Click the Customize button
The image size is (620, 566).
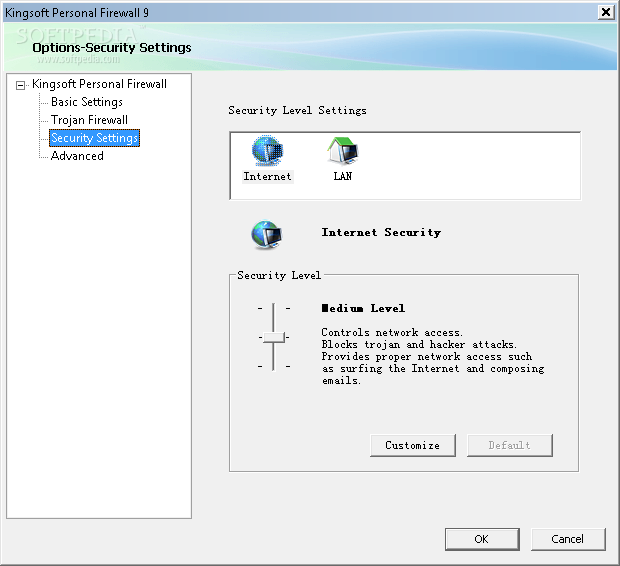coord(413,445)
